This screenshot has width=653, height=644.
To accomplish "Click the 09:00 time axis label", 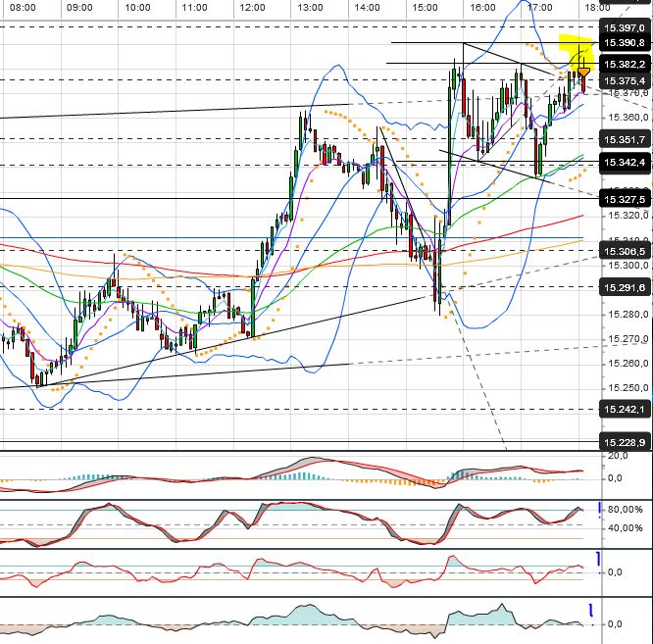I will point(79,8).
